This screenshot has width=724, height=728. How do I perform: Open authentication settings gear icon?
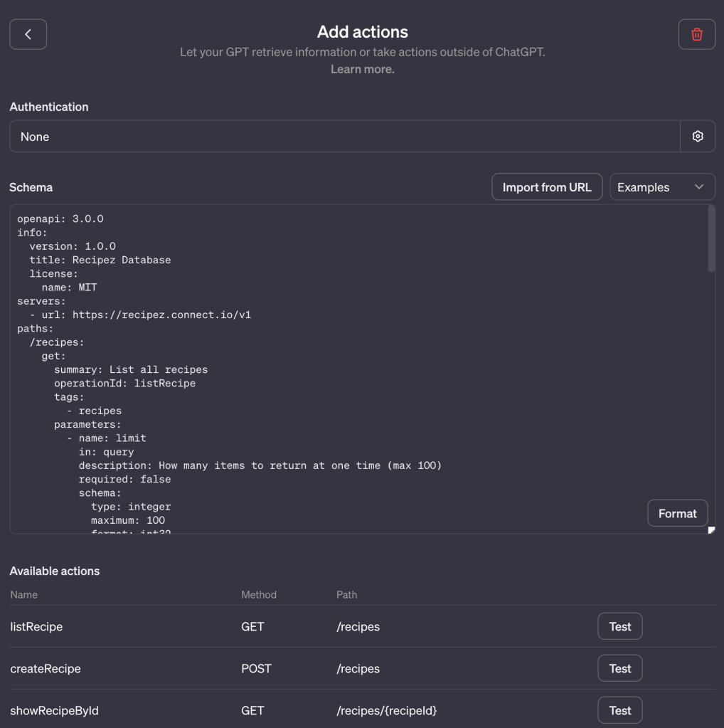698,137
